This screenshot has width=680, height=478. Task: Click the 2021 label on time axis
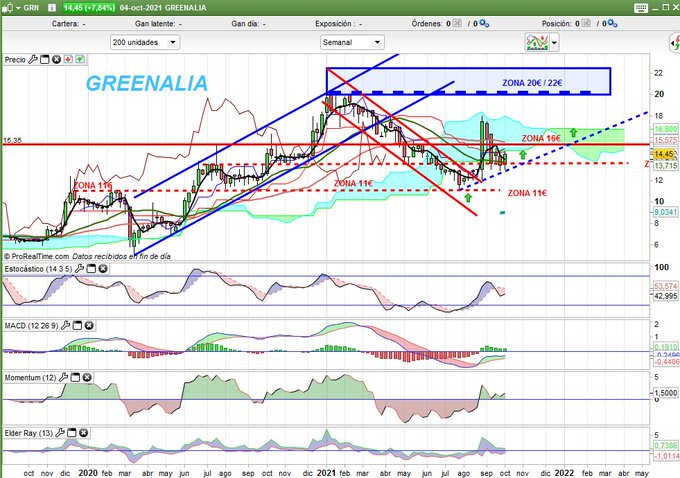[x=326, y=473]
